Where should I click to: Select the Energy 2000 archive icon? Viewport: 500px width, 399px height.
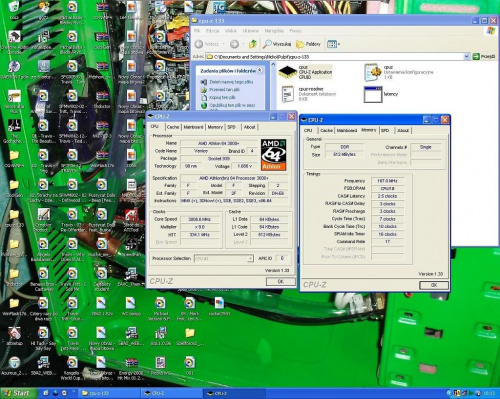[x=131, y=368]
